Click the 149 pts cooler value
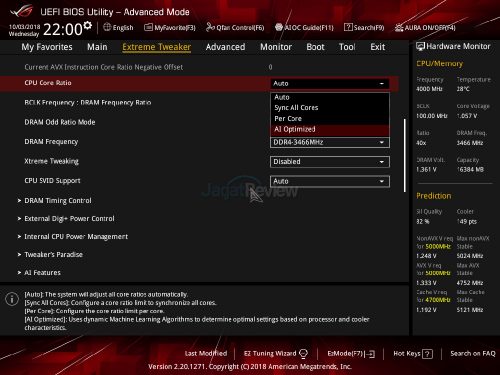 point(467,222)
